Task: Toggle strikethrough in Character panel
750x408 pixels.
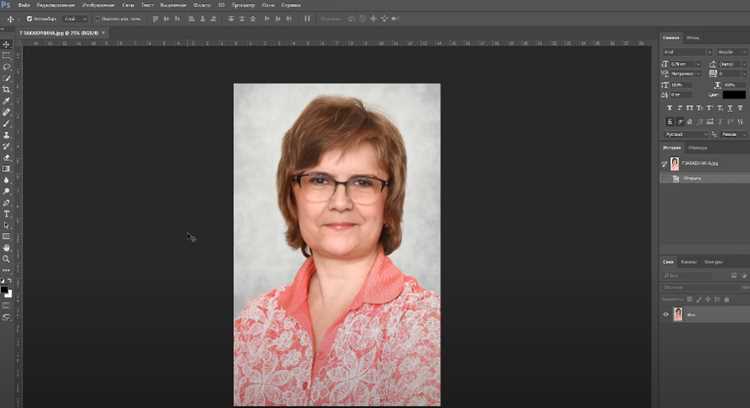Action: point(740,109)
